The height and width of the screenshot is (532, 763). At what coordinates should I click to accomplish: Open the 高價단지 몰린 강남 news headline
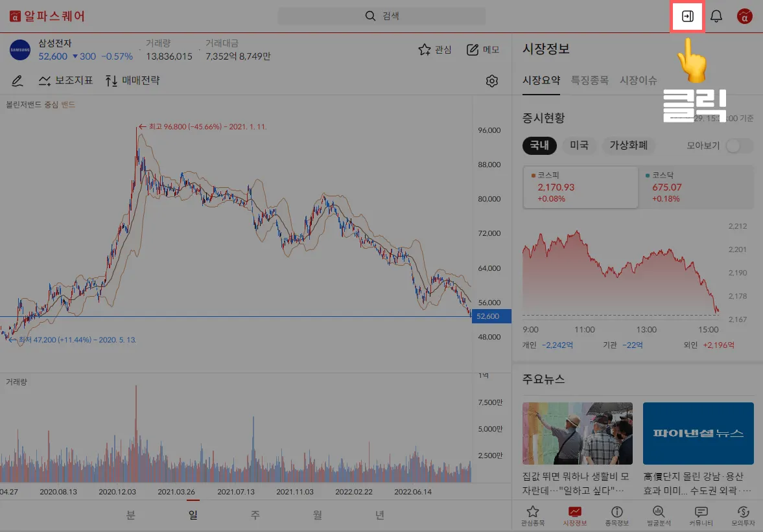698,483
